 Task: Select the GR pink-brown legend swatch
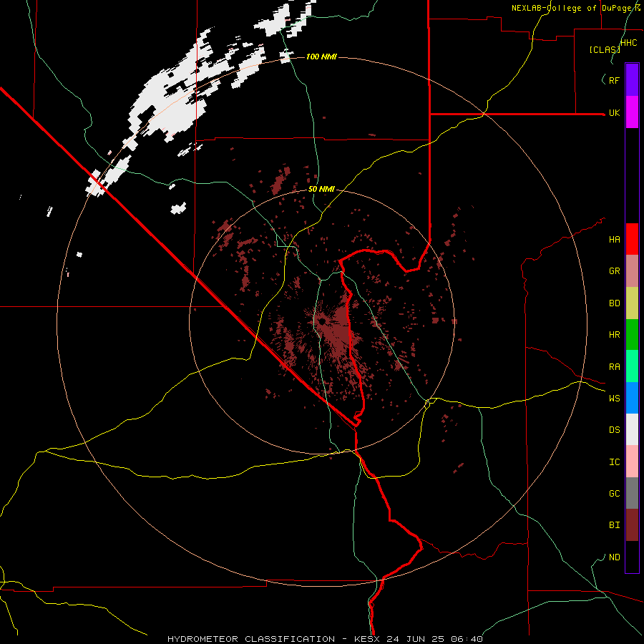[632, 271]
